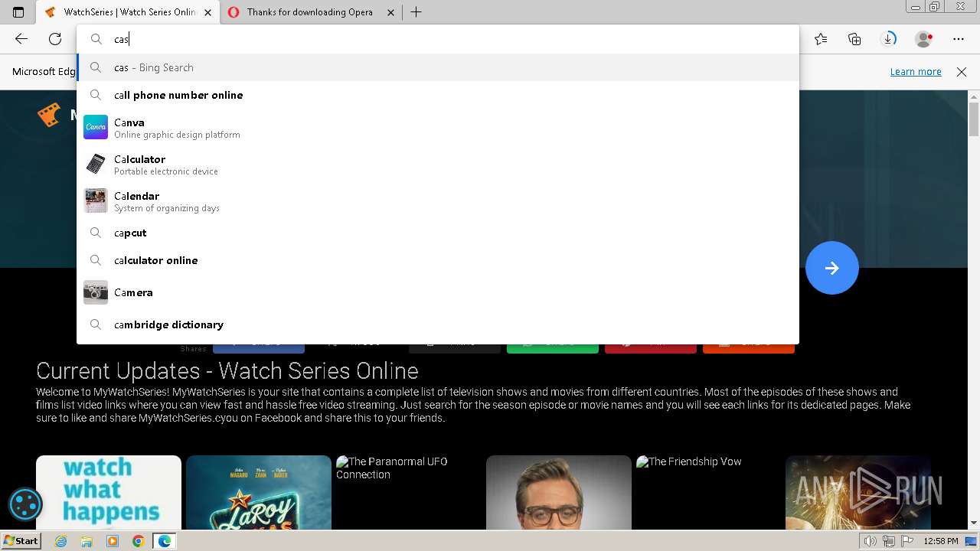Open Favorites star icon
Image resolution: width=980 pixels, height=551 pixels.
(821, 39)
